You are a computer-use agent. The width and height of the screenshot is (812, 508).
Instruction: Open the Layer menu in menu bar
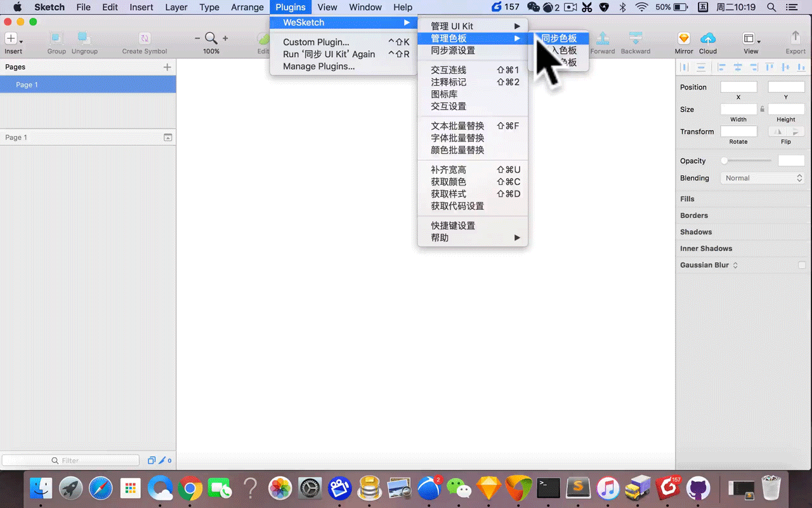(x=176, y=7)
